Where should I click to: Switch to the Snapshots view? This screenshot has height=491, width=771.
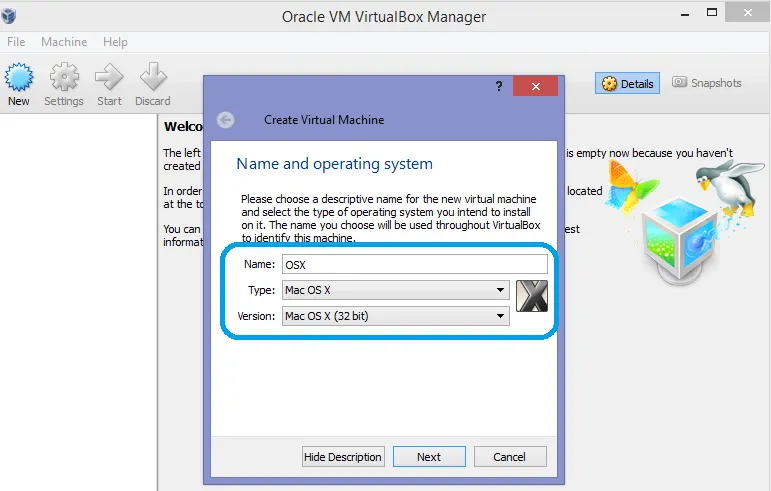[707, 83]
